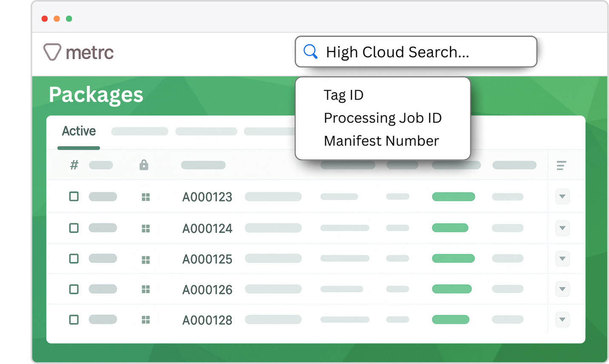Click the grid icon for package A000128
Image resolution: width=609 pixels, height=364 pixels.
(x=146, y=320)
